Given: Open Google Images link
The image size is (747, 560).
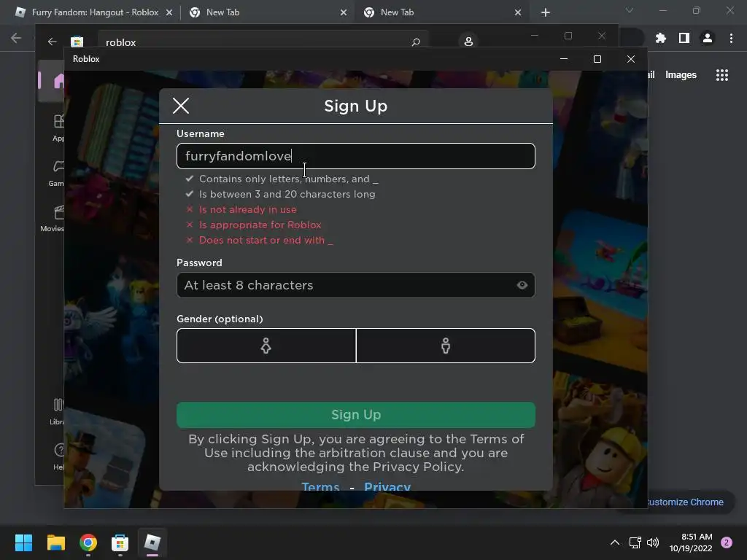Looking at the screenshot, I should coord(681,75).
